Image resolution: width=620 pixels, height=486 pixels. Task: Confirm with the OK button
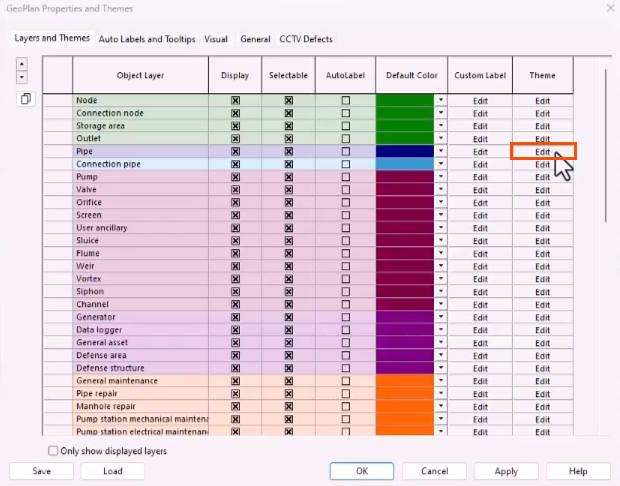(362, 471)
